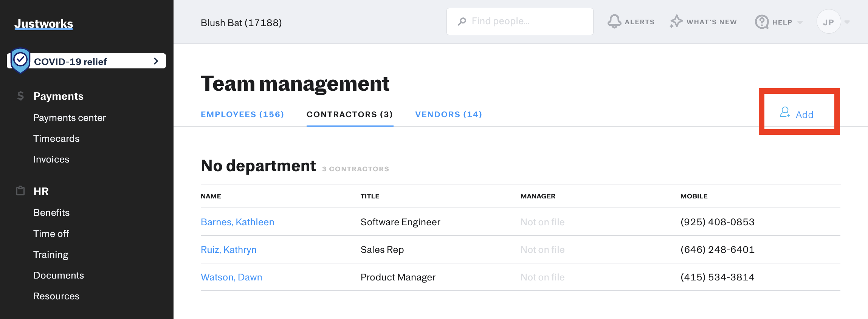Open Barnes, Kathleen's profile
This screenshot has height=319, width=868.
(x=237, y=222)
